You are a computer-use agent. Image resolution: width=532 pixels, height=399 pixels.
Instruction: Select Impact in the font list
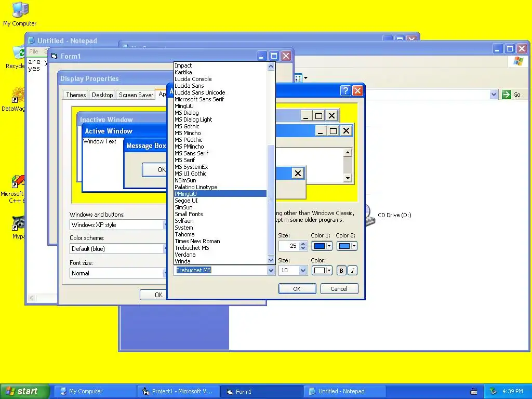(220, 65)
